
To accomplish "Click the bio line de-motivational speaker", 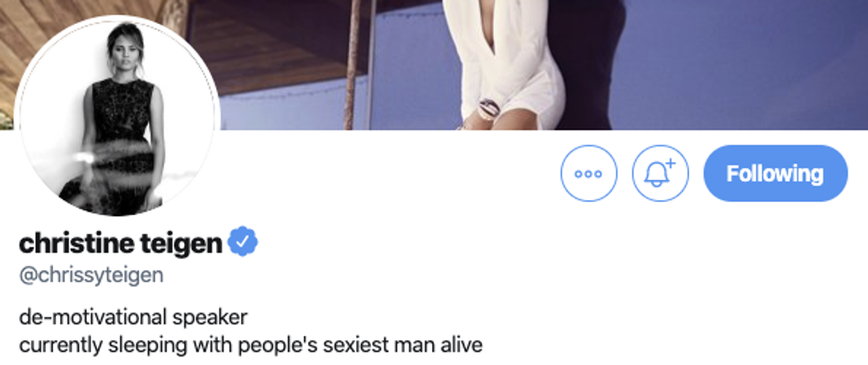I will coord(134,317).
